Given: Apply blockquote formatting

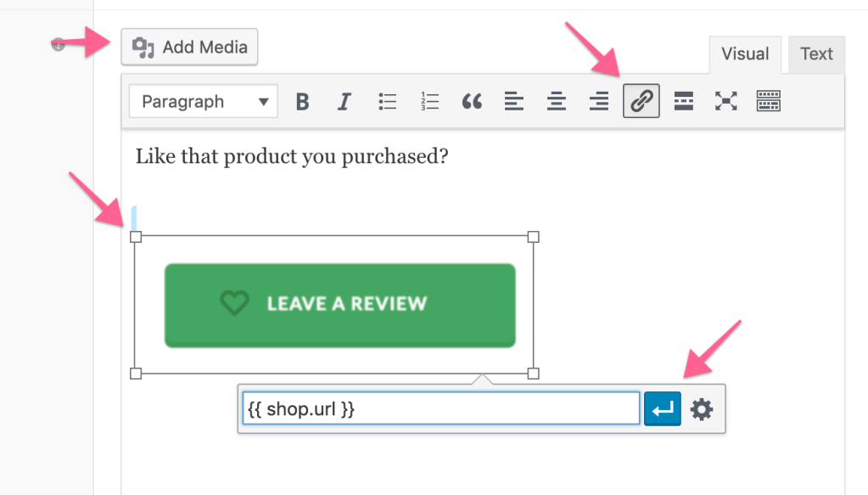Looking at the screenshot, I should click(x=472, y=101).
